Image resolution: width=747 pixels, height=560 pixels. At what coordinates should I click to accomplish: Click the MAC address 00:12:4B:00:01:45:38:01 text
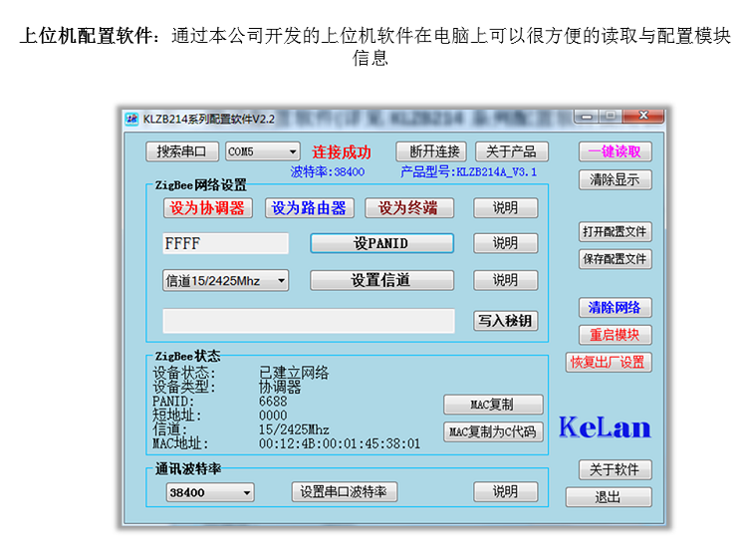(x=340, y=444)
